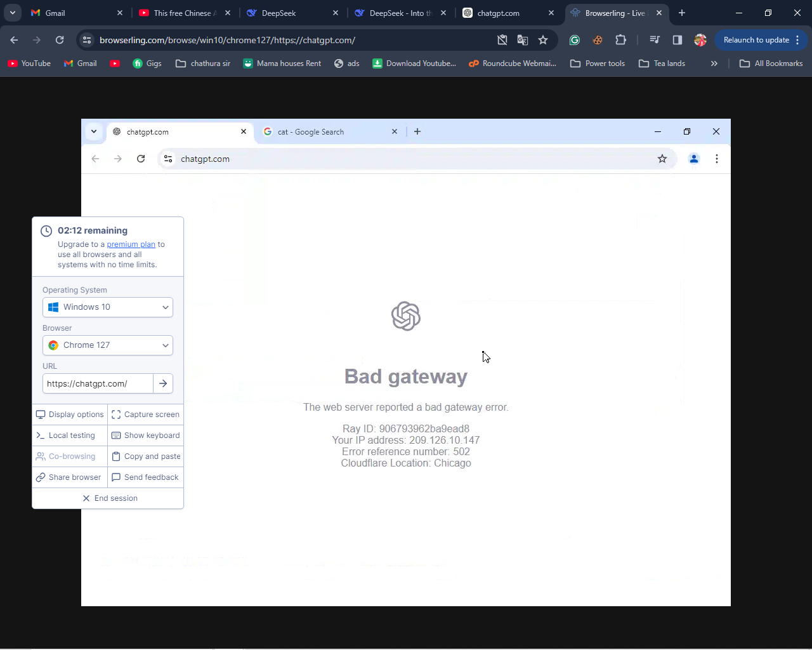Bookmark the Browserling page with star
Viewport: 812px width, 650px height.
[543, 40]
